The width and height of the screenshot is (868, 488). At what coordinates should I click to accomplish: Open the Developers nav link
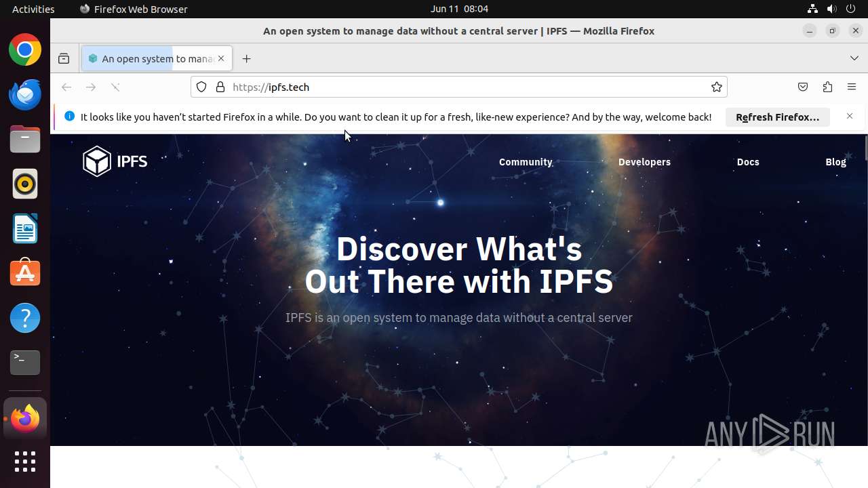tap(644, 162)
